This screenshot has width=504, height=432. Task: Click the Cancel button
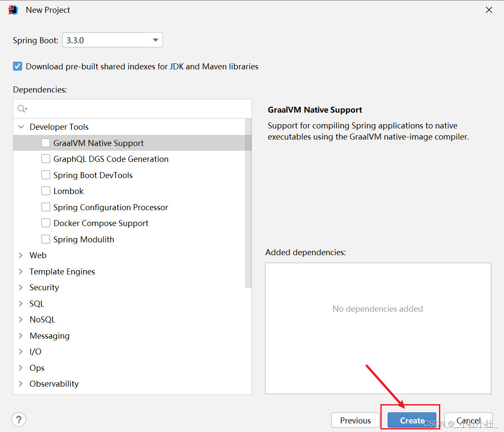pos(468,420)
